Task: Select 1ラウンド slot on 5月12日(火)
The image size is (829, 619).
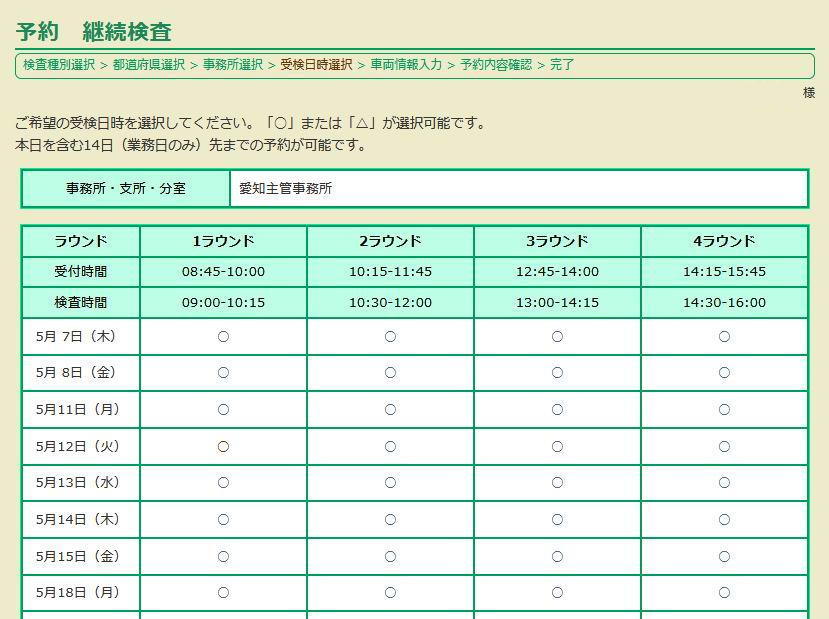Action: (223, 447)
